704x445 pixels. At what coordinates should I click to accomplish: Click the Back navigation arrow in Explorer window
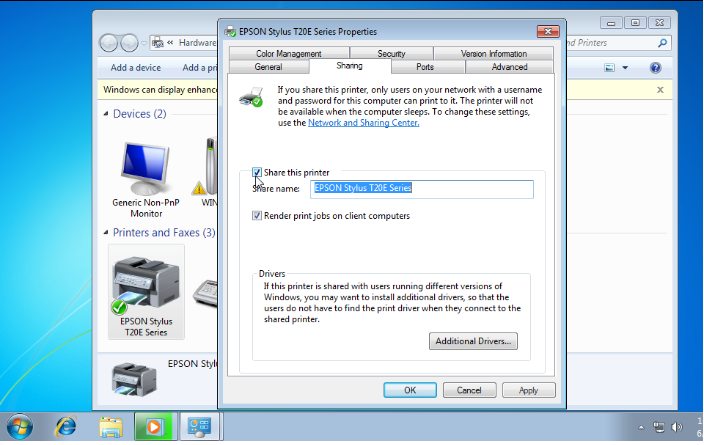click(109, 43)
